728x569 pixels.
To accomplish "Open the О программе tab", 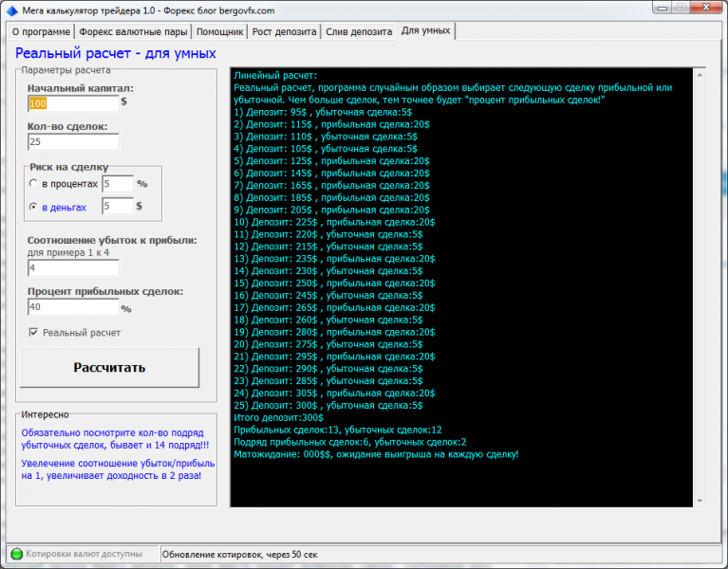I will click(x=41, y=31).
